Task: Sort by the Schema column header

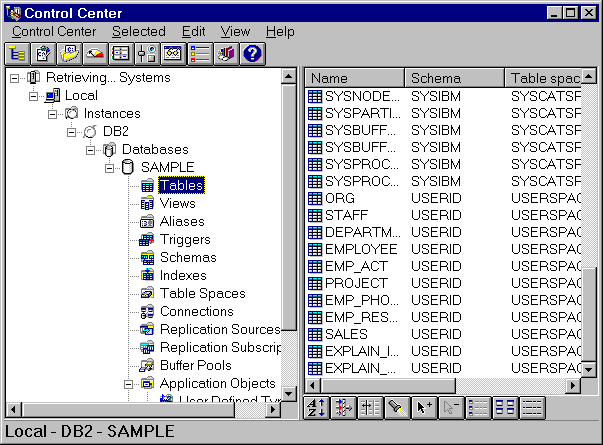Action: coord(454,78)
